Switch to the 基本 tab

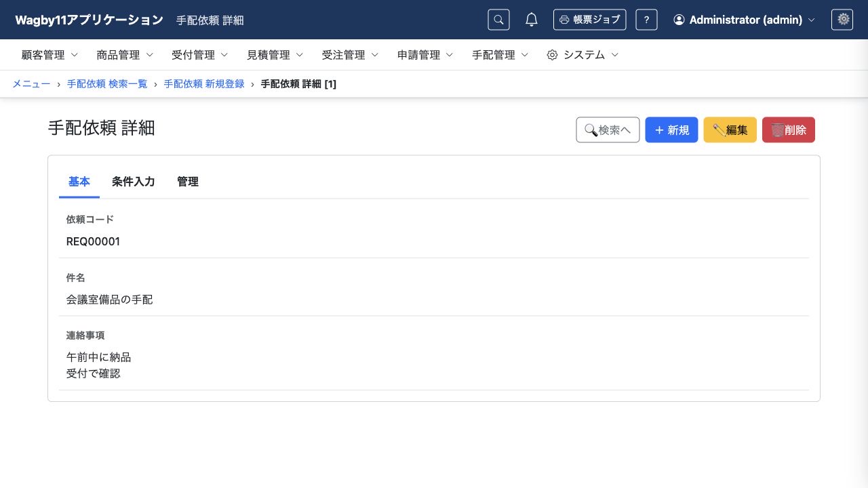[79, 182]
